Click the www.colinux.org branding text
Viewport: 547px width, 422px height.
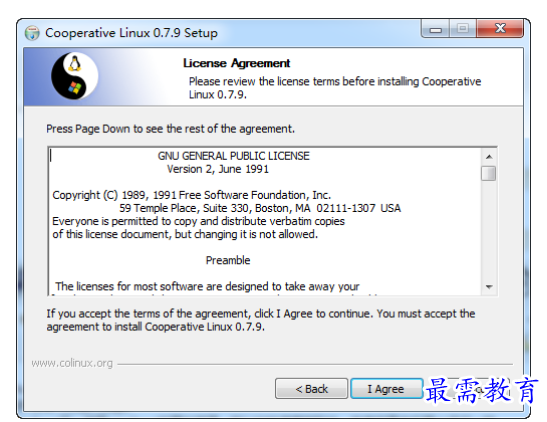[72, 363]
